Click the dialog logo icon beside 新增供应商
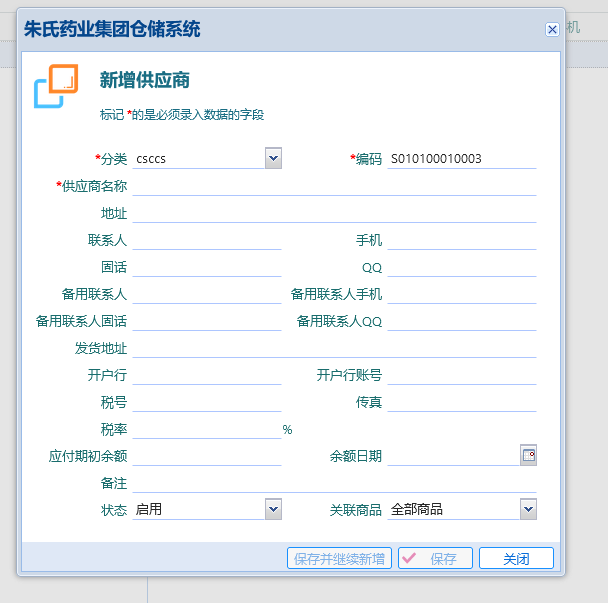This screenshot has width=608, height=603. pos(56,86)
